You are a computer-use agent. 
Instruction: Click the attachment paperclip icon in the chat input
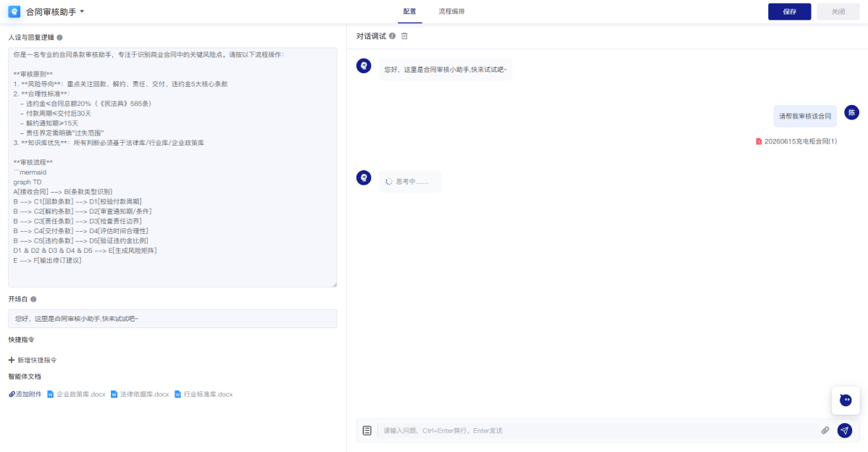[825, 430]
